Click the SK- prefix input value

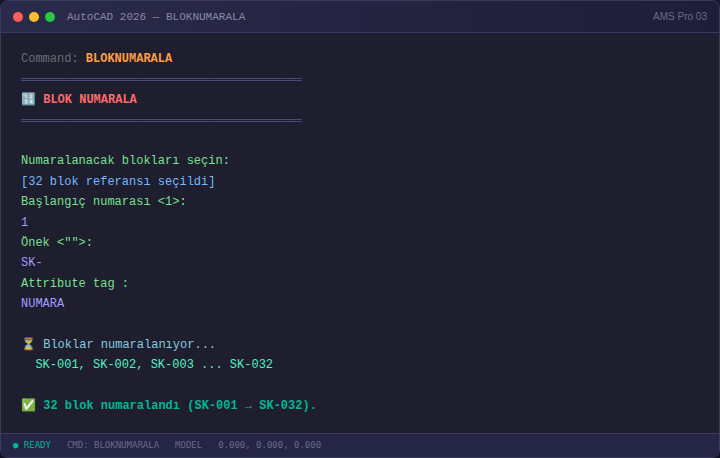click(x=31, y=262)
